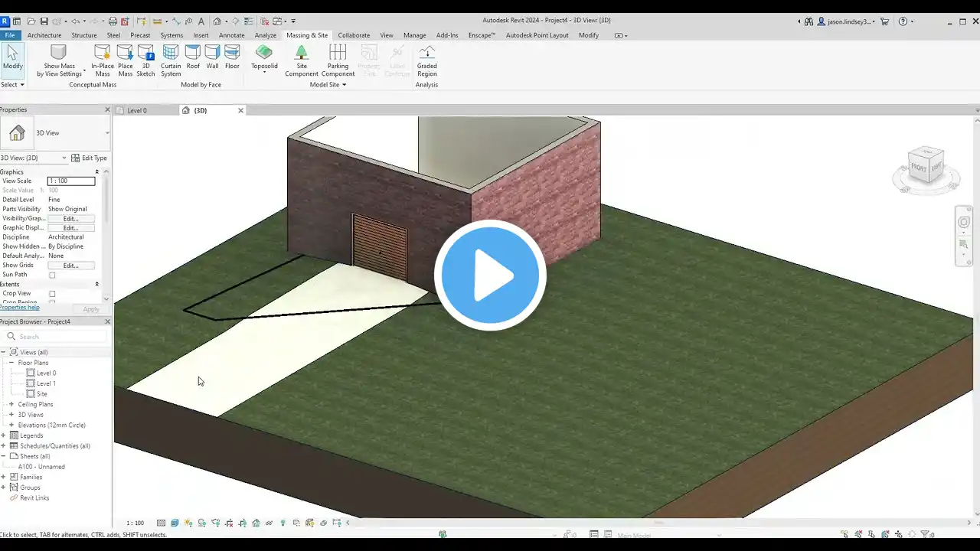This screenshot has height=551, width=980.
Task: Launch the 3D Sketch tool
Action: [x=145, y=60]
